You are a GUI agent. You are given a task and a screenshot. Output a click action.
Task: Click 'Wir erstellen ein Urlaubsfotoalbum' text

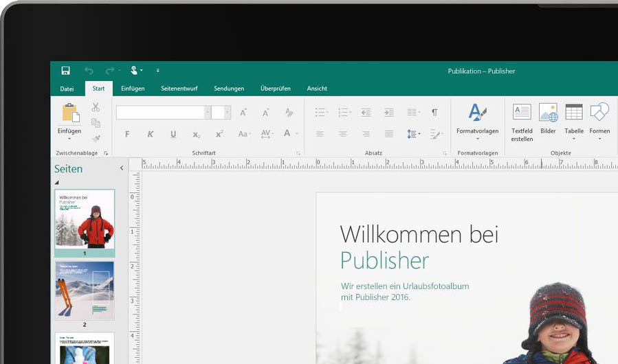pyautogui.click(x=405, y=286)
